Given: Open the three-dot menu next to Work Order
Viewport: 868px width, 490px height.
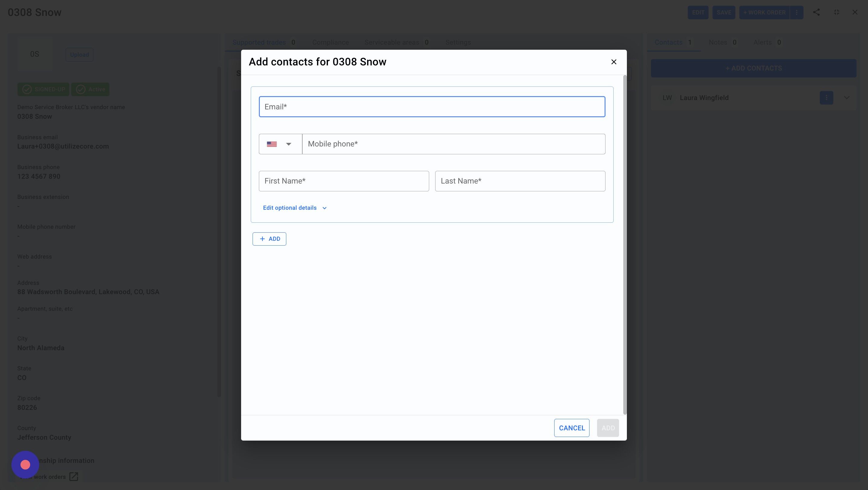Looking at the screenshot, I should coord(797,12).
